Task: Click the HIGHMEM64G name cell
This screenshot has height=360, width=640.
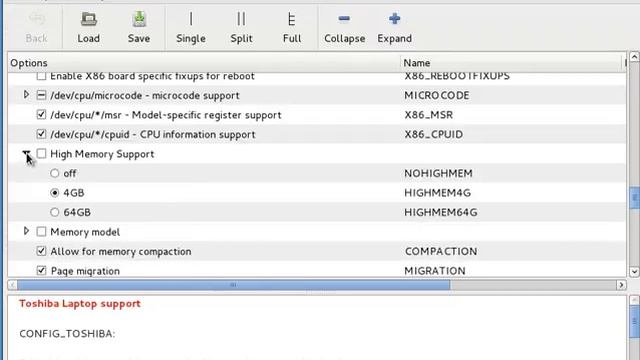Action: pos(440,213)
